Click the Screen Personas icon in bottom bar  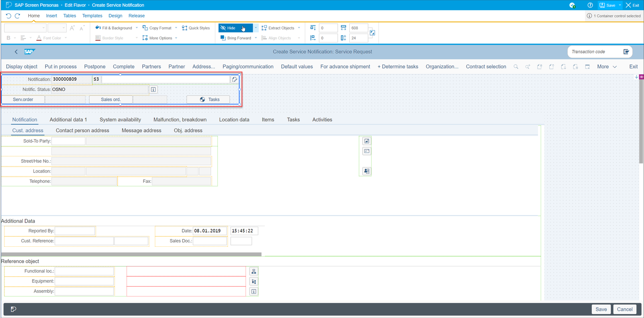pyautogui.click(x=13, y=309)
